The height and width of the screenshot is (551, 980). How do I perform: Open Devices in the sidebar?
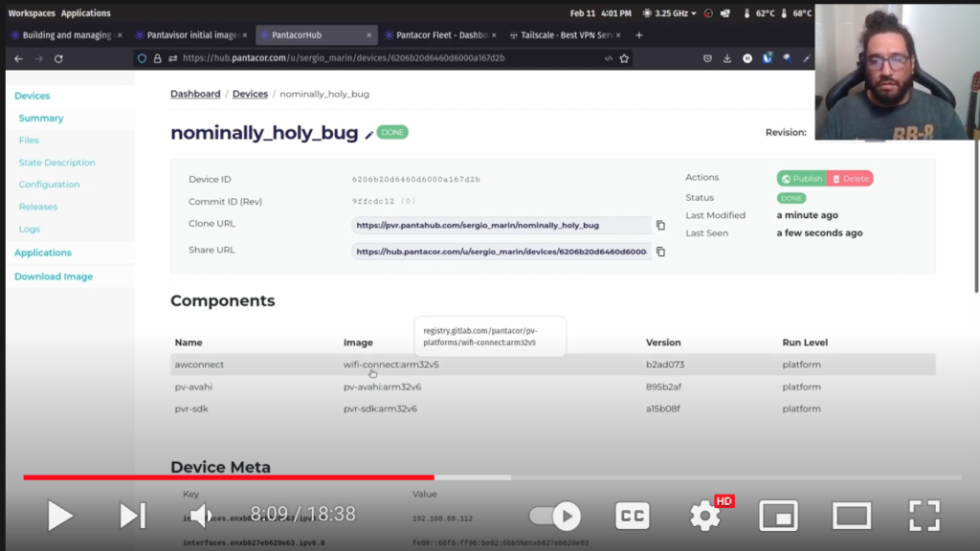pos(32,96)
